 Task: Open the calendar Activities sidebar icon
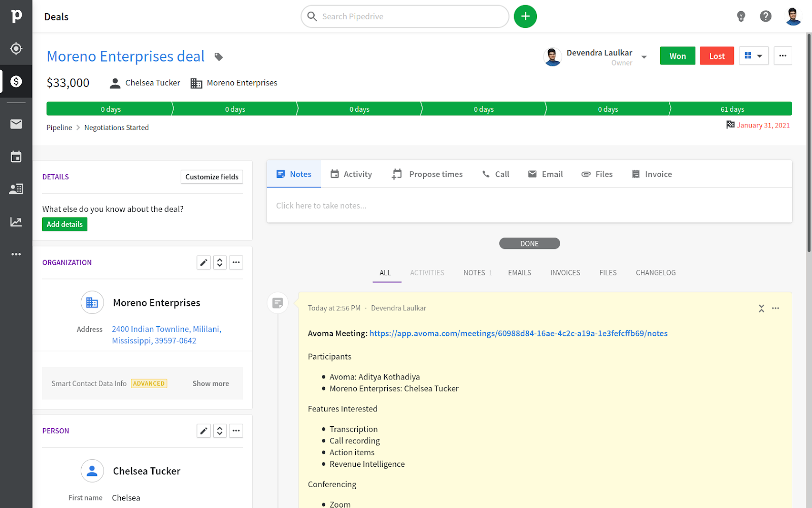(x=16, y=156)
